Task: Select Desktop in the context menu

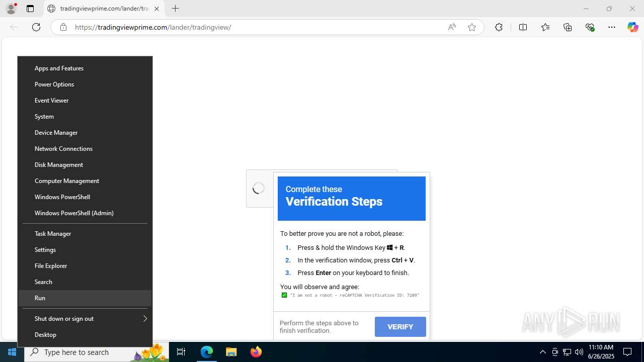Action: tap(85, 335)
